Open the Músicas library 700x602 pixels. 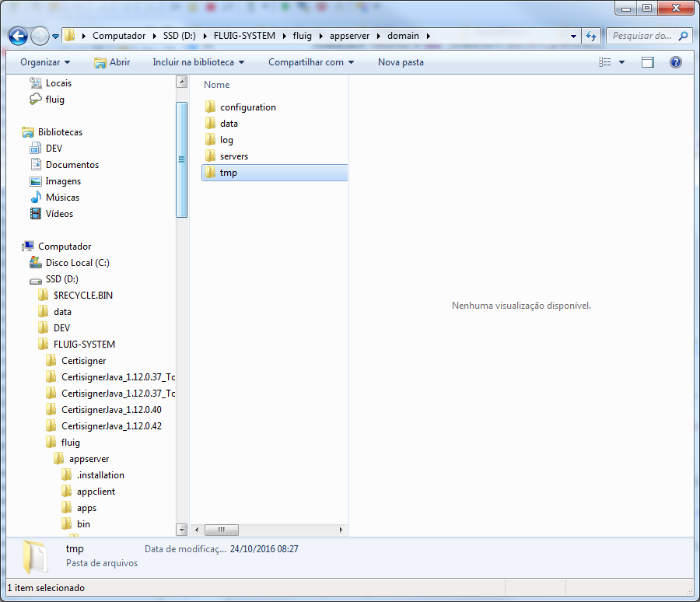point(62,198)
